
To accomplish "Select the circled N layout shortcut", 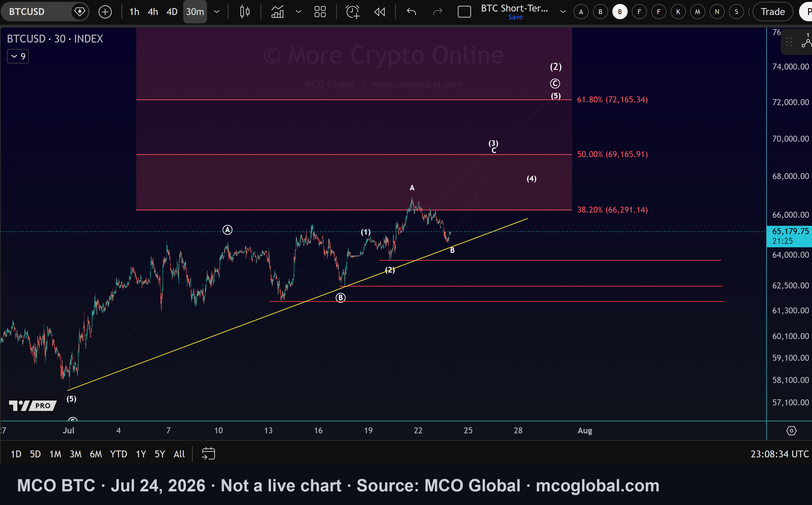I will (717, 12).
